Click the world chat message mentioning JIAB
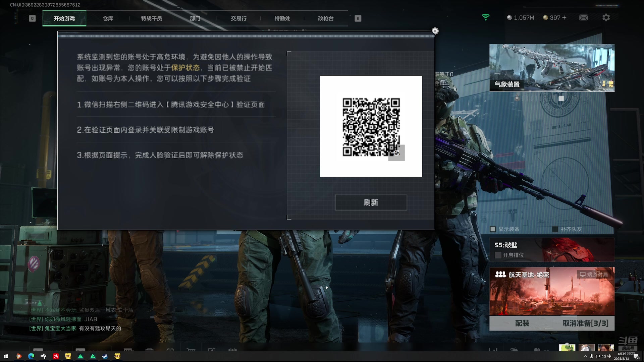Screen dimensions: 644x362 click(63, 319)
